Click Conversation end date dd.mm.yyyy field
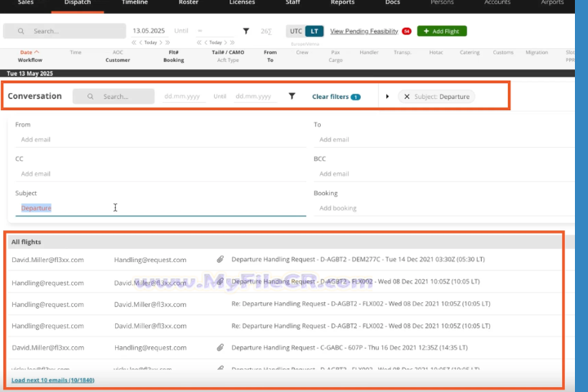 tap(255, 96)
